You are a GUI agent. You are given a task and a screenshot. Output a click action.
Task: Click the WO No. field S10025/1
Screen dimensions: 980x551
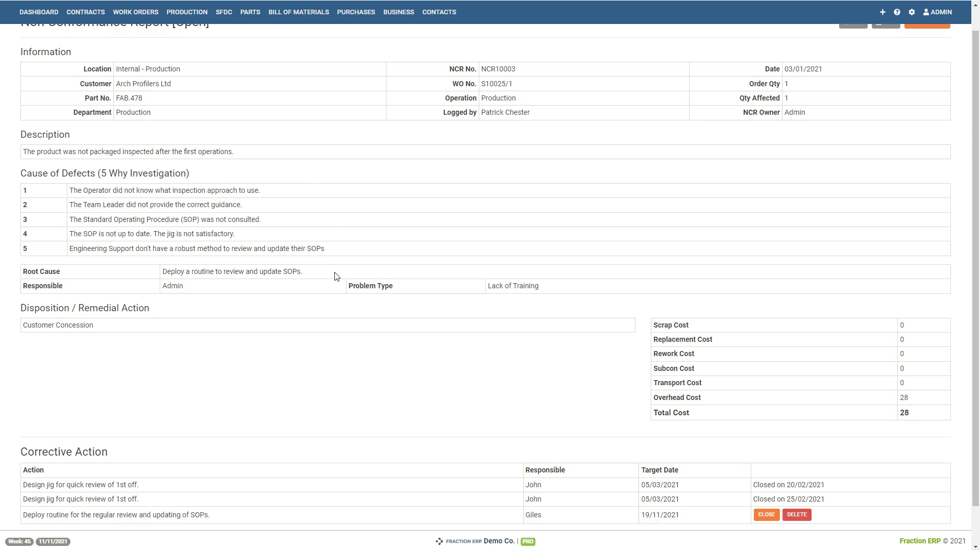pos(497,84)
